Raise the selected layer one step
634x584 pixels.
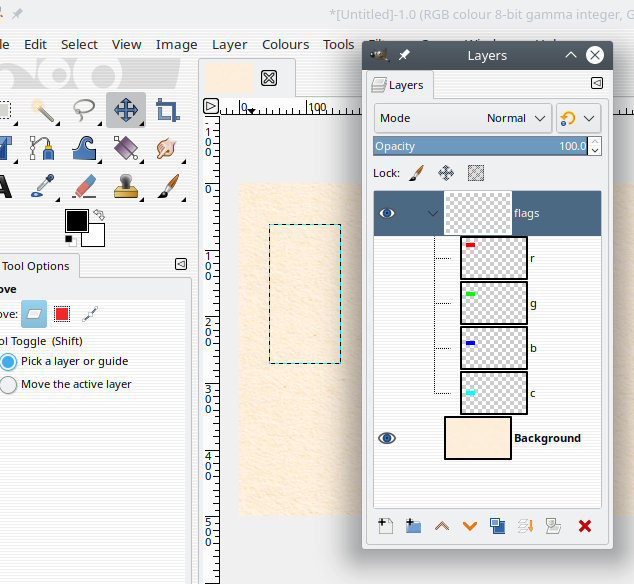click(x=442, y=526)
